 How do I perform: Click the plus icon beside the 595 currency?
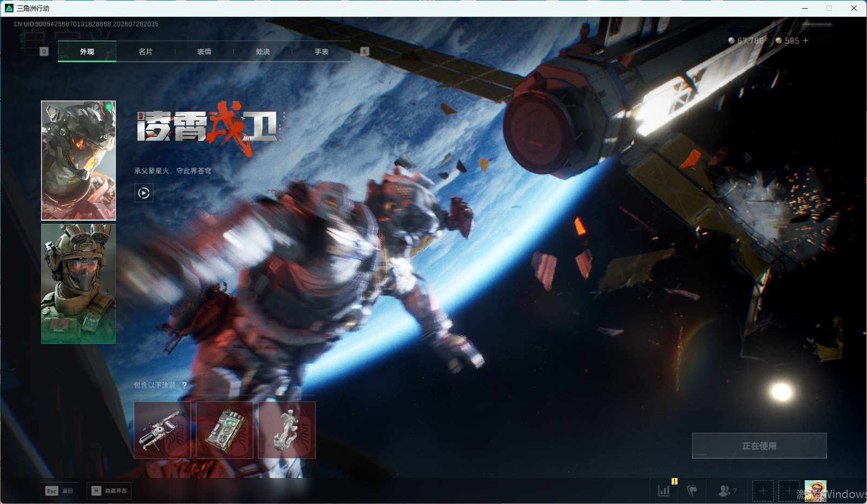tap(805, 41)
